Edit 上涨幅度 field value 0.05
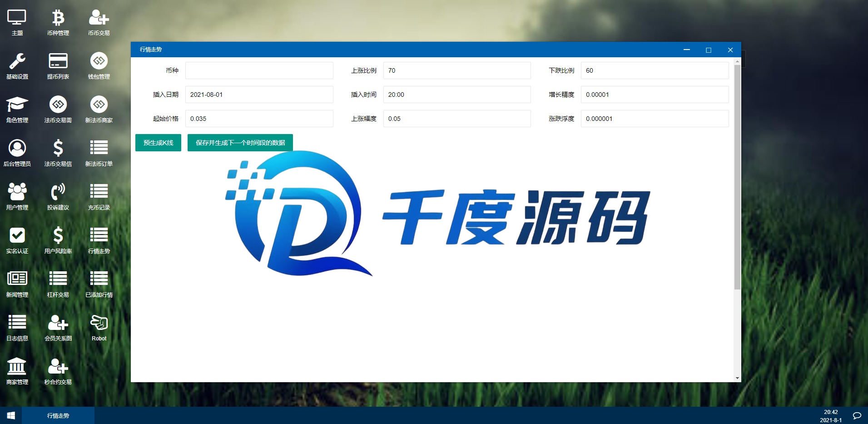 [457, 119]
